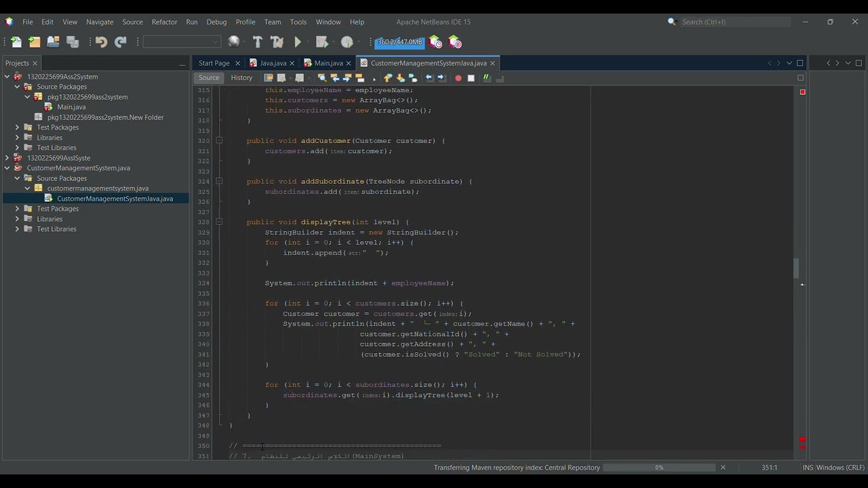The height and width of the screenshot is (488, 868).
Task: Create a new file with New File icon
Action: pos(16,42)
